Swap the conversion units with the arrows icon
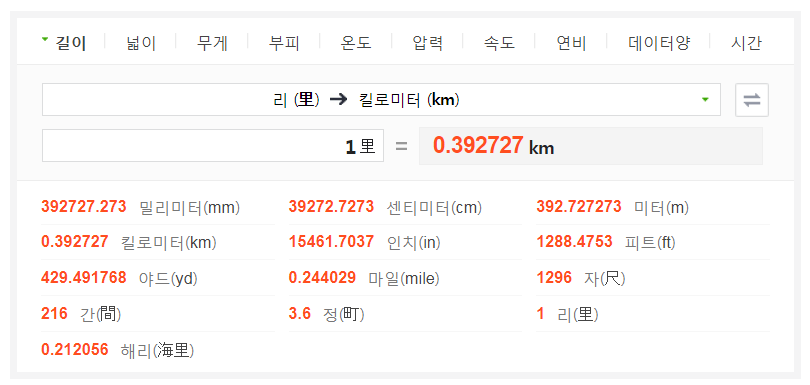Screen dimensions: 810x385 coord(752,100)
